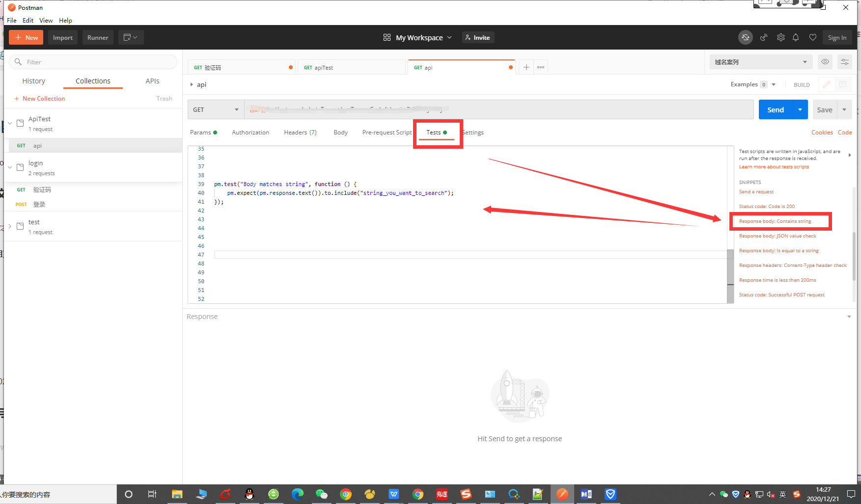
Task: Open Postman settings gear
Action: pyautogui.click(x=781, y=37)
